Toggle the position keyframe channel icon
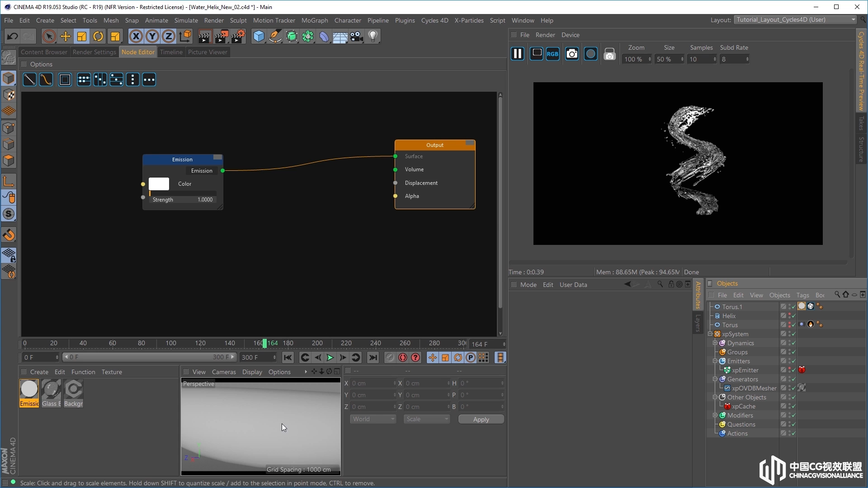 [433, 357]
